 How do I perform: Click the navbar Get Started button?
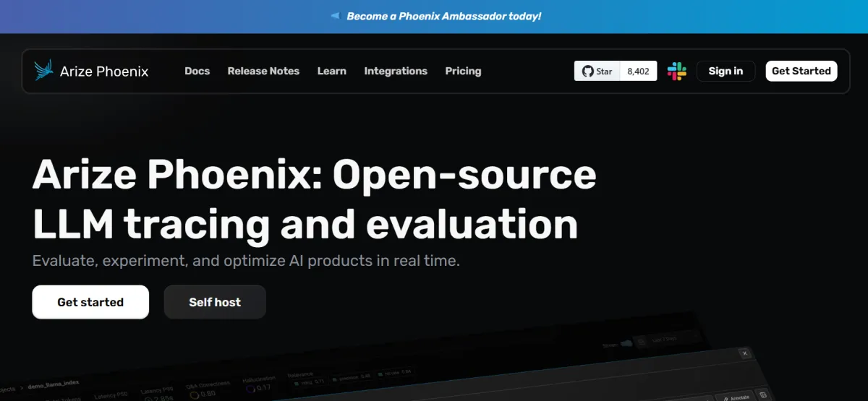(801, 71)
